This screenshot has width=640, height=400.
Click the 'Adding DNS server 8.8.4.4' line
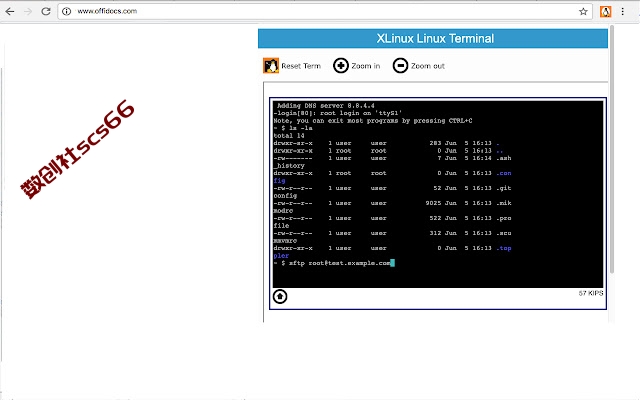(326, 106)
